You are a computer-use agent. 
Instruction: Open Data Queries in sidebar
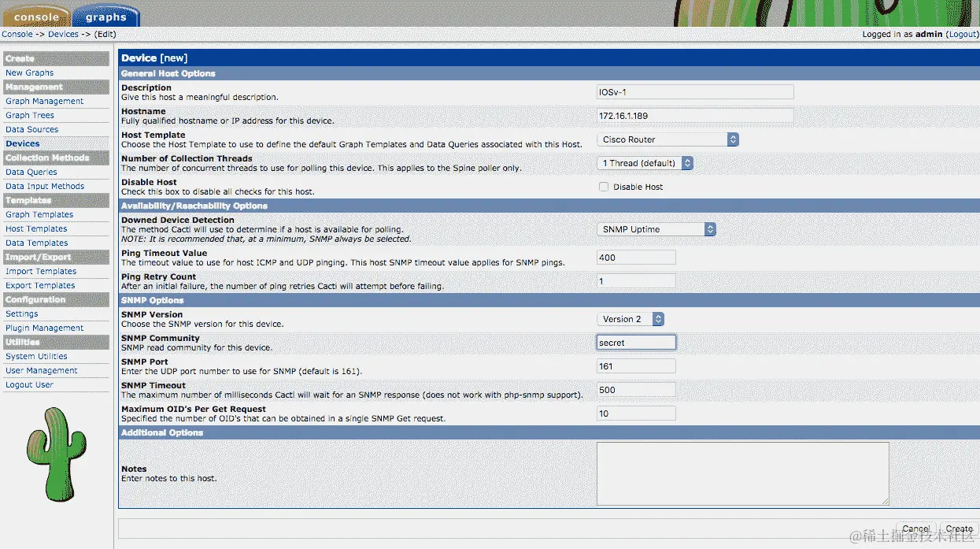31,172
